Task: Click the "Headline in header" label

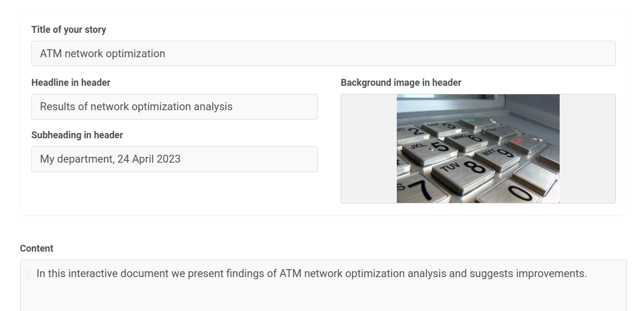Action: tap(71, 83)
